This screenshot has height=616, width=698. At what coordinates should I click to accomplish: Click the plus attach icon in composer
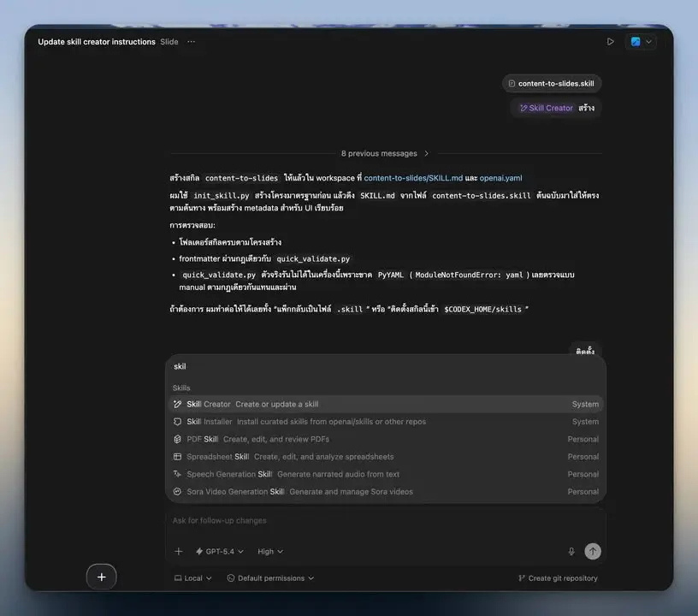point(179,552)
